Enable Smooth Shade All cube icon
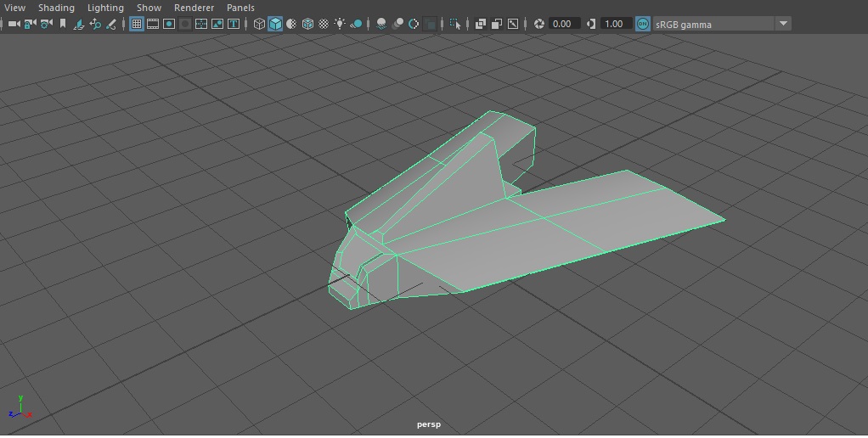Screen dimensions: 868x438 (x=275, y=24)
